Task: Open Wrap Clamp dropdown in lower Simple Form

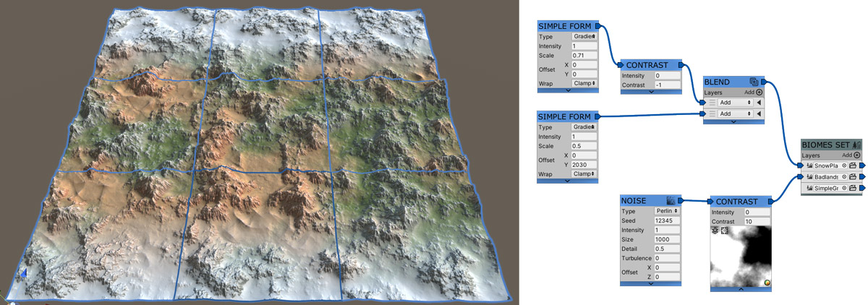Action: tap(584, 173)
